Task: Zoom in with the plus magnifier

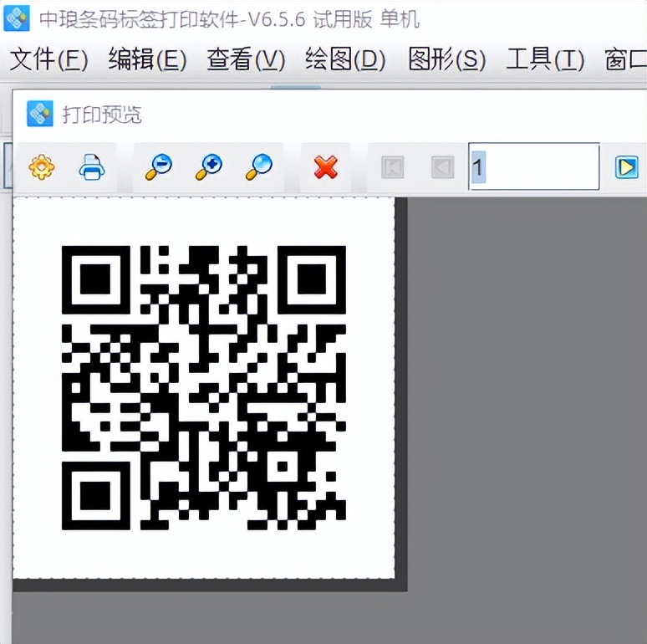Action: (x=209, y=166)
